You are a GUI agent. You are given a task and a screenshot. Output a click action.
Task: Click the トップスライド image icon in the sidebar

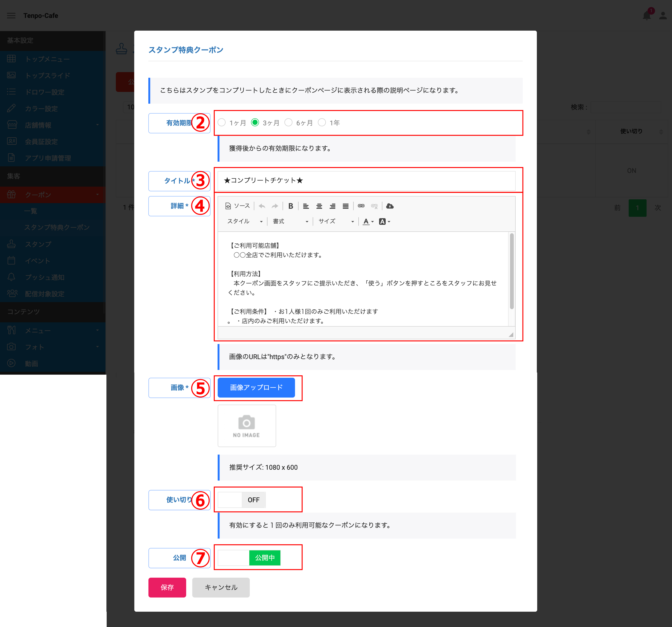11,75
